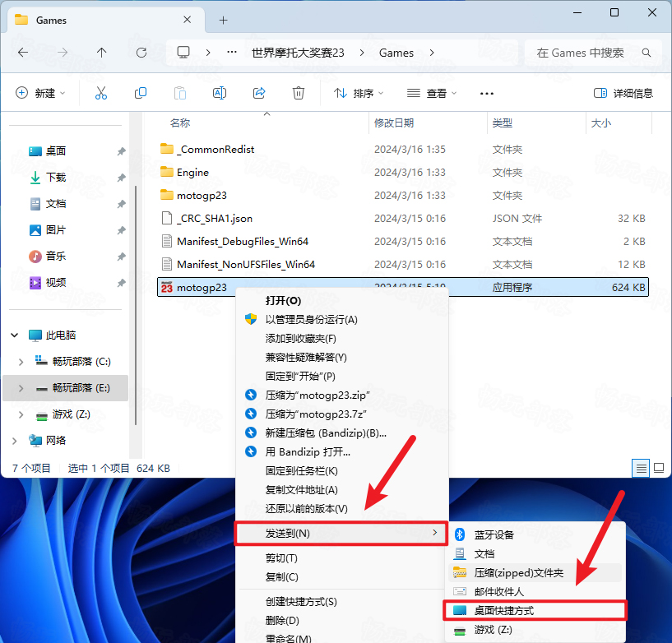Go forward with the right arrow
The width and height of the screenshot is (672, 643).
tap(63, 53)
